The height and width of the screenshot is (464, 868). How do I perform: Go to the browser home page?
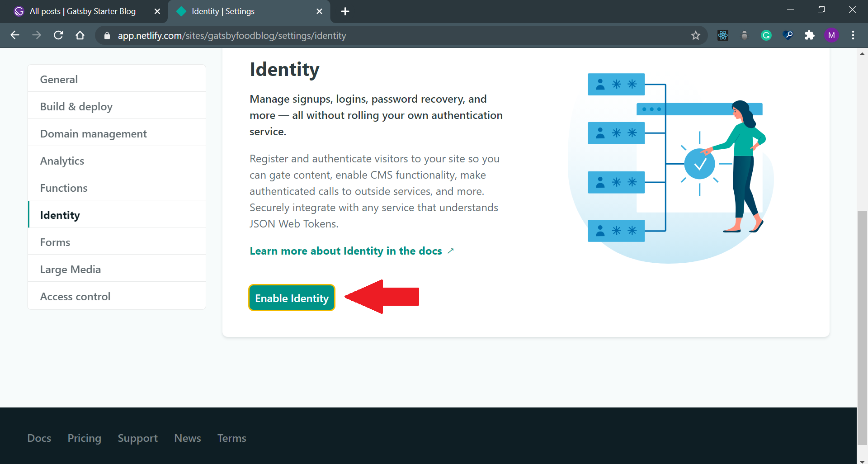pos(80,35)
